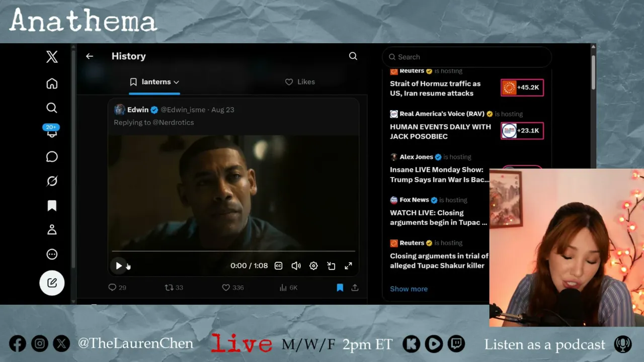The height and width of the screenshot is (362, 644).
Task: Open 'HUMAN EVENTS DAILY WITH JACK POSOBIEC'
Action: pyautogui.click(x=440, y=131)
